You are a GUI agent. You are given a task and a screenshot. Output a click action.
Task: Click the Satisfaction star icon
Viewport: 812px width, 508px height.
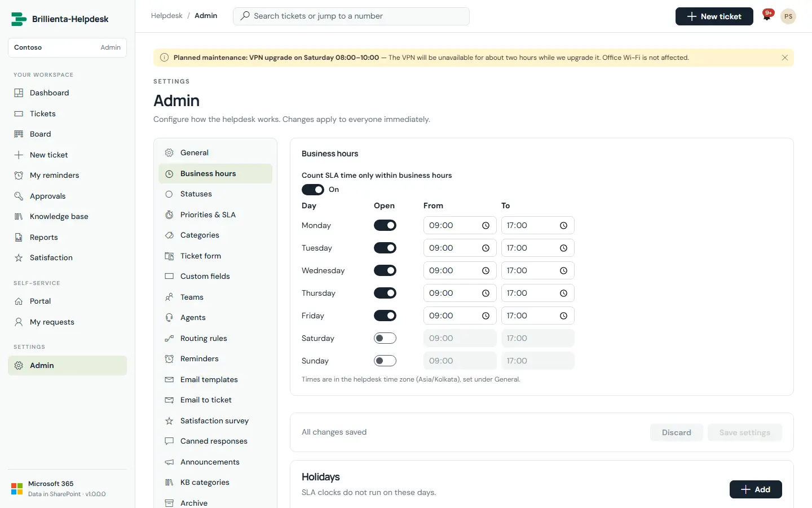tap(19, 257)
